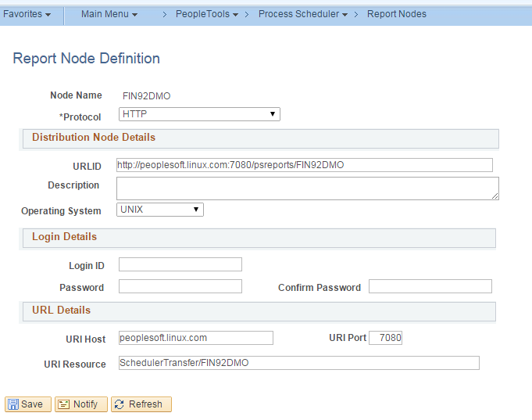Open the Protocol dropdown showing HTTP
The height and width of the screenshot is (420, 532).
coord(199,114)
